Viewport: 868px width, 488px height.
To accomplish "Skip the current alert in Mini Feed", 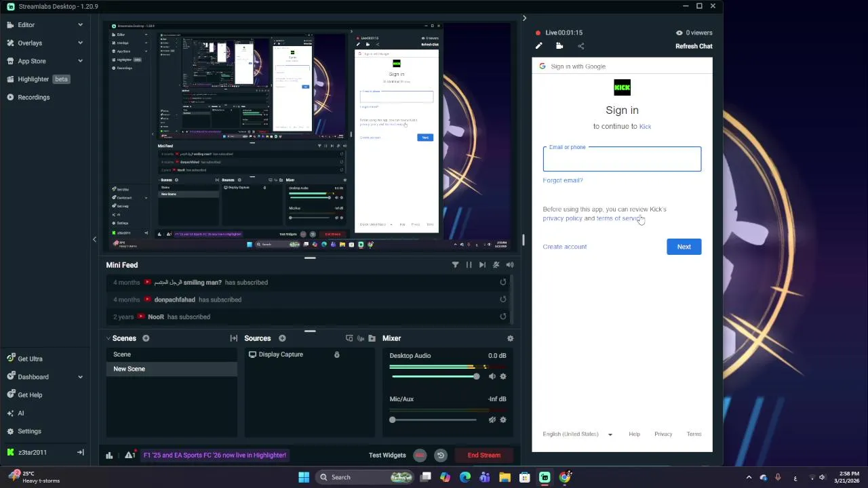I will (482, 265).
